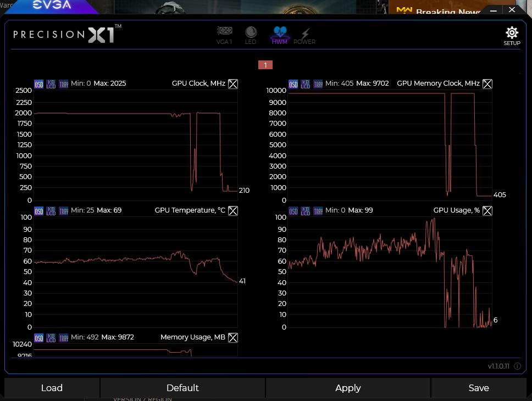The image size is (532, 401).
Task: Reset settings with the Default button
Action: (182, 388)
